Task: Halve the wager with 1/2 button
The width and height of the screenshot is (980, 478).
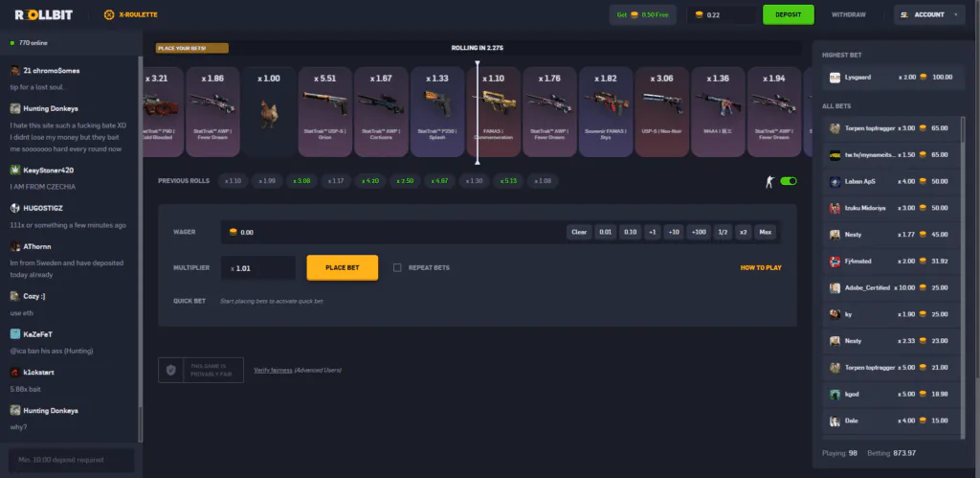Action: click(x=723, y=232)
